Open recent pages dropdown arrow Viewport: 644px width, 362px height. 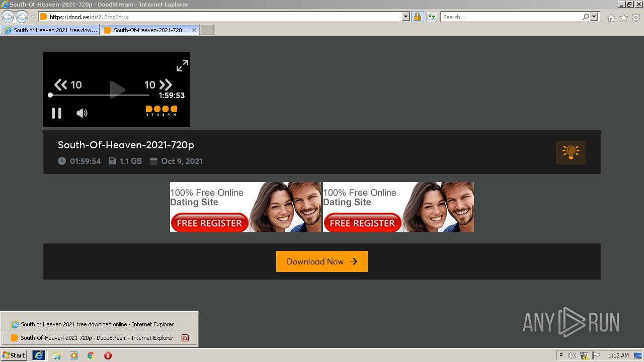tap(33, 17)
